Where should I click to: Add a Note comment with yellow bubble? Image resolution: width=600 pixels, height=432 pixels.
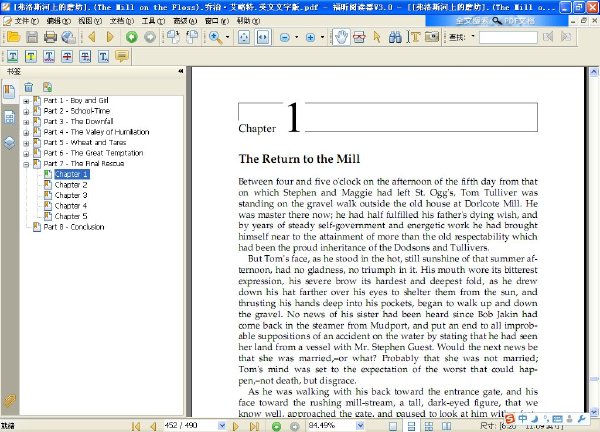pyautogui.click(x=122, y=57)
